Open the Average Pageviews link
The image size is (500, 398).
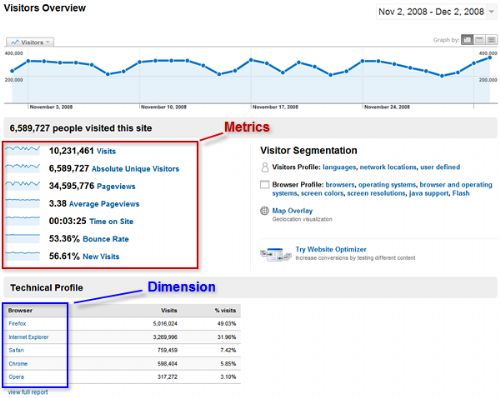click(104, 204)
